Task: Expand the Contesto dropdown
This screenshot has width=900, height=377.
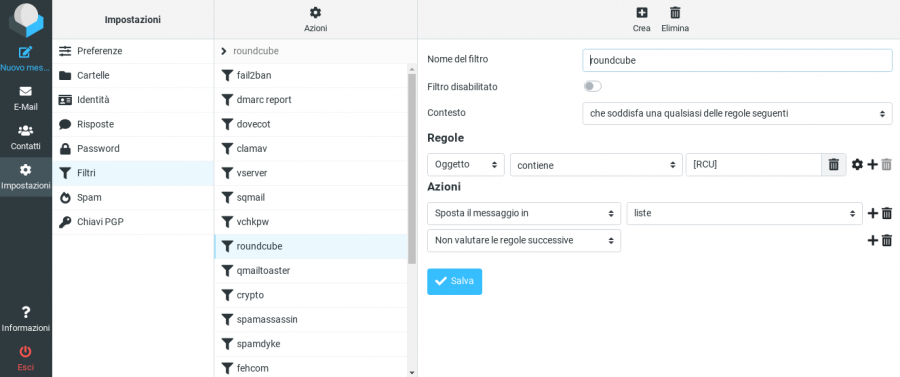Action: [737, 114]
